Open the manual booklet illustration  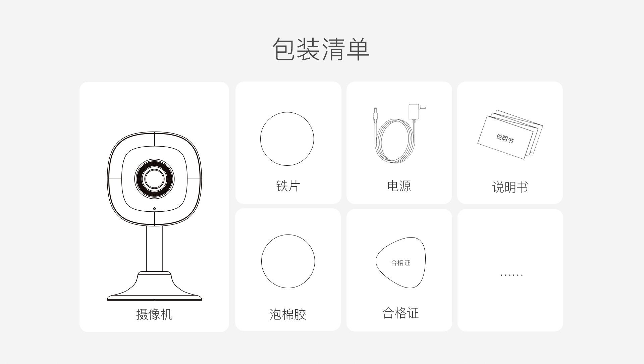tap(510, 134)
